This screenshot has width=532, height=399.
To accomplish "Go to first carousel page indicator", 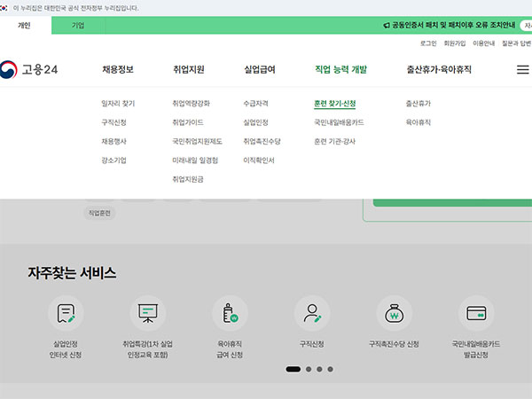I will coord(293,369).
